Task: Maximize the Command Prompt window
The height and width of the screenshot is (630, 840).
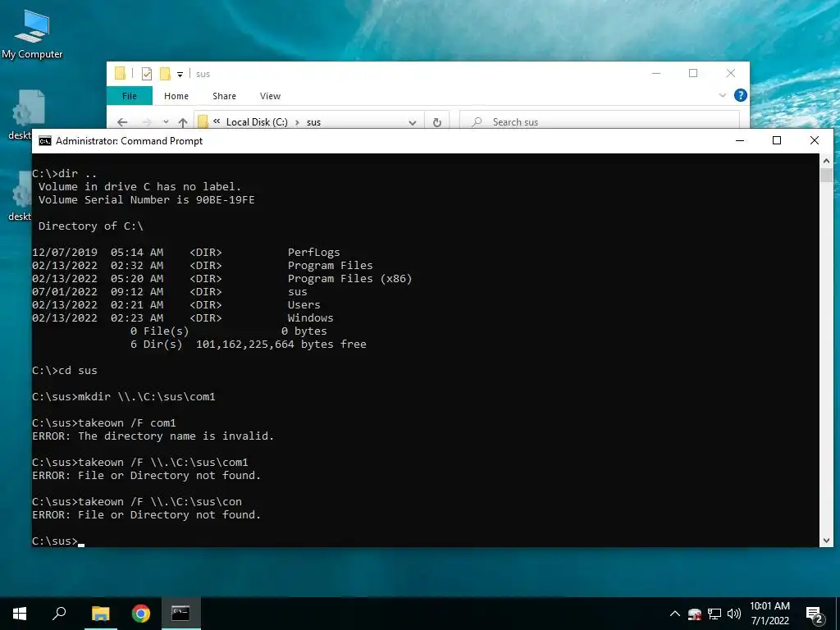Action: coord(777,140)
